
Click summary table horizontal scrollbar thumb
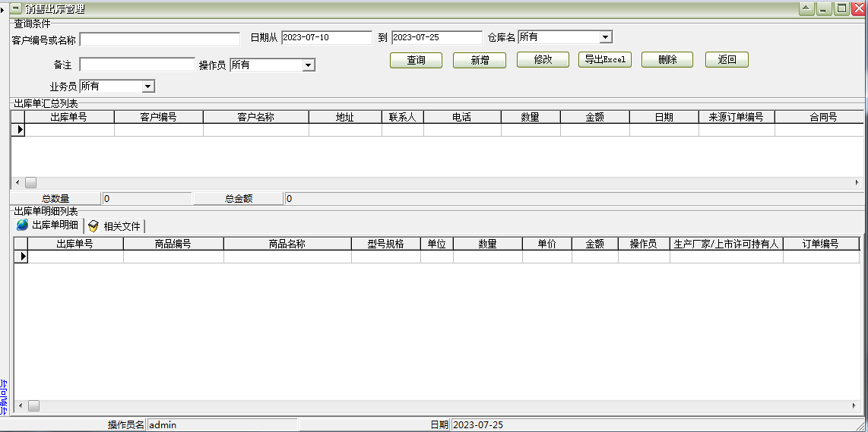pyautogui.click(x=30, y=182)
